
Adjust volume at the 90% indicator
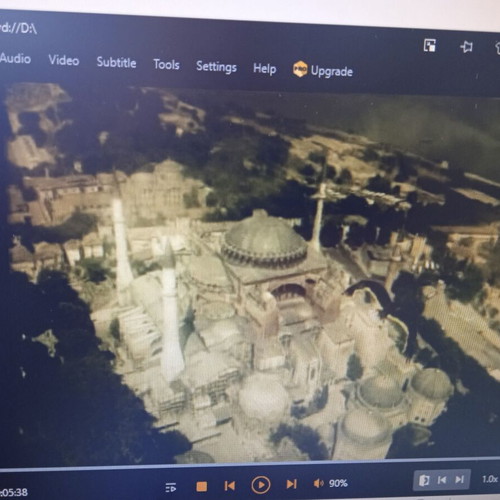338,483
